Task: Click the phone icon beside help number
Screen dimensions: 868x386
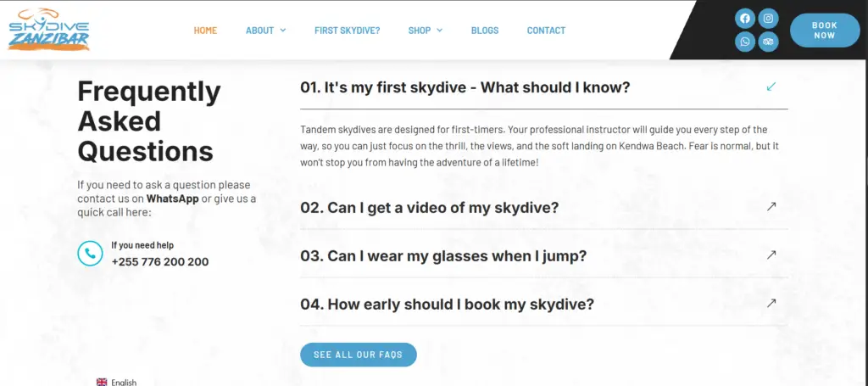Action: pos(90,253)
